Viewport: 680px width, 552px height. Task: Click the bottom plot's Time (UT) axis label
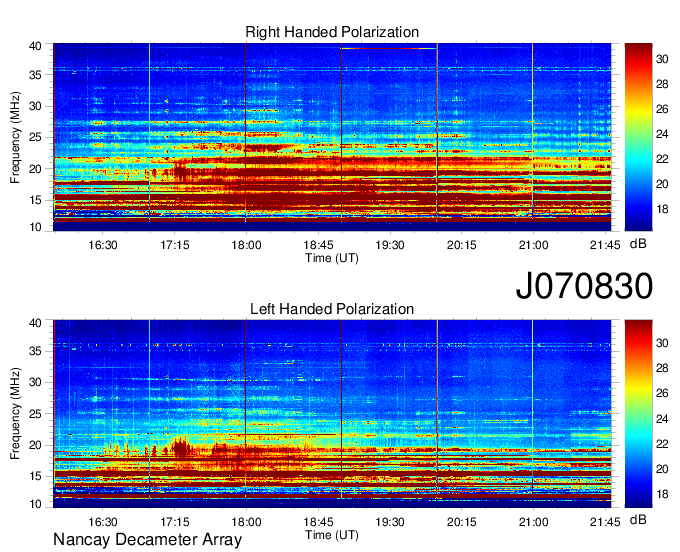(x=332, y=535)
